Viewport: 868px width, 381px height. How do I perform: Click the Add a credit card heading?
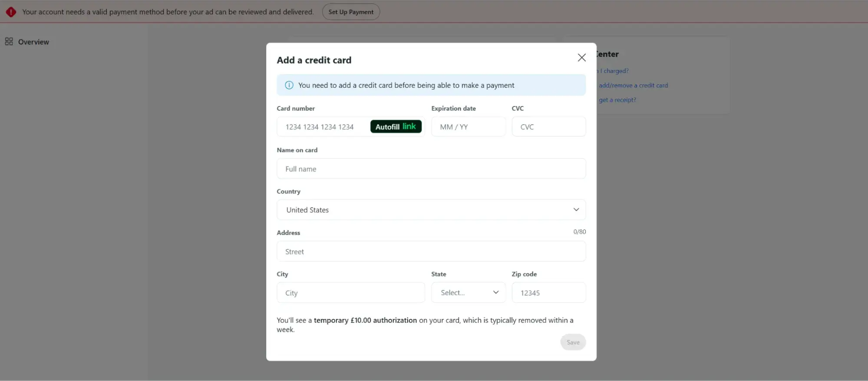(314, 60)
